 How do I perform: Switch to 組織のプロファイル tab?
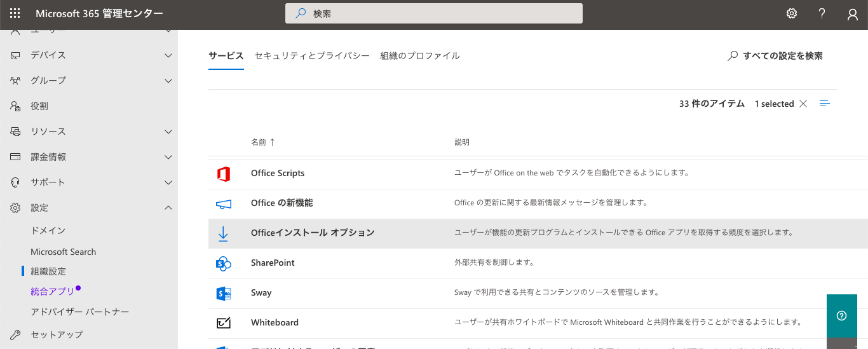coord(420,56)
